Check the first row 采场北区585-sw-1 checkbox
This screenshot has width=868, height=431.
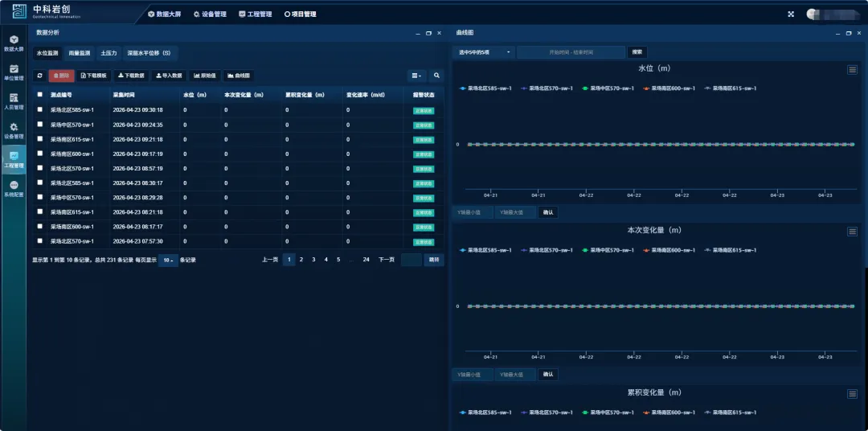[x=39, y=109]
